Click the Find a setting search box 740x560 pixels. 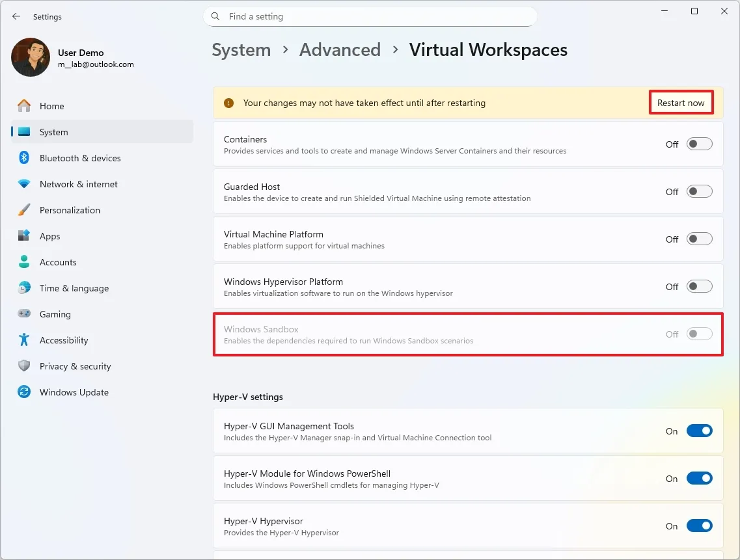(x=370, y=16)
